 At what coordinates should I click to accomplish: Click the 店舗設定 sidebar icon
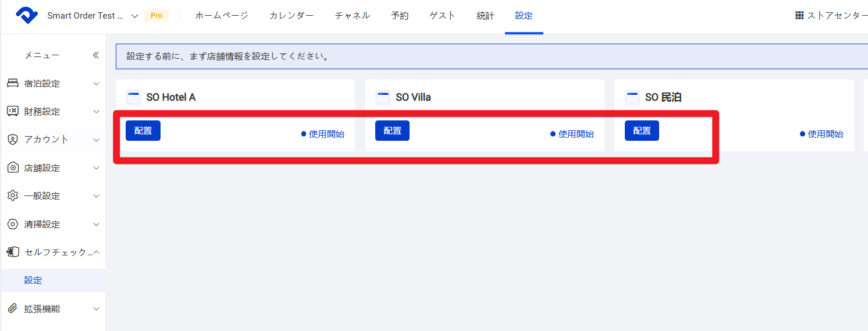tap(13, 168)
